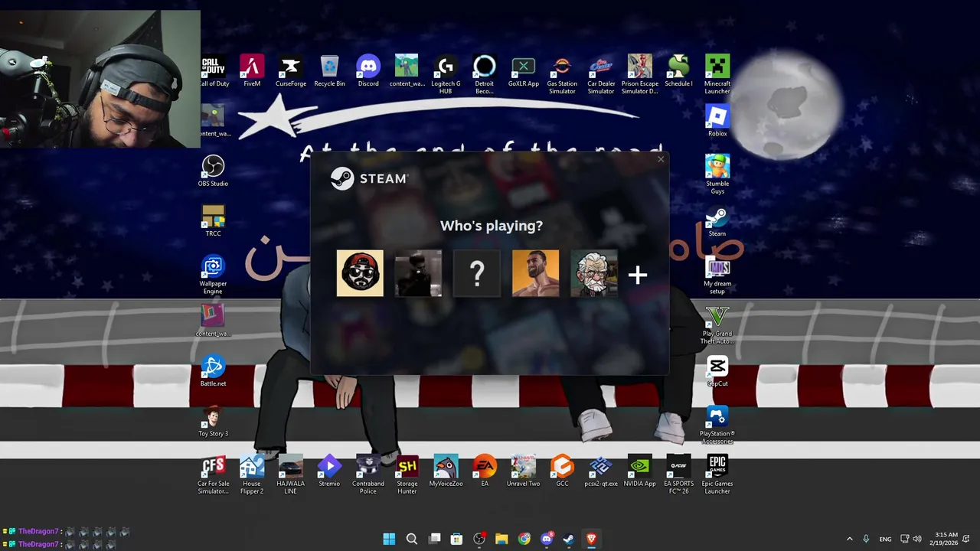Change the ENG input language

(885, 539)
